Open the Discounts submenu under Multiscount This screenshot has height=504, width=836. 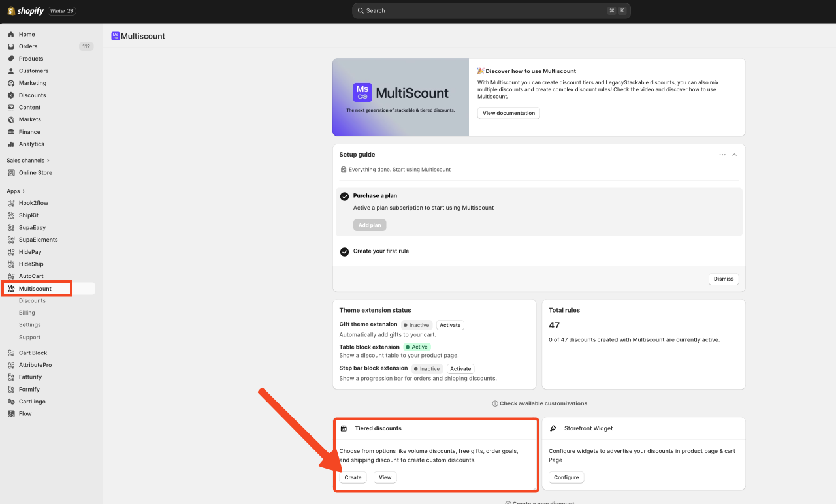[32, 301]
